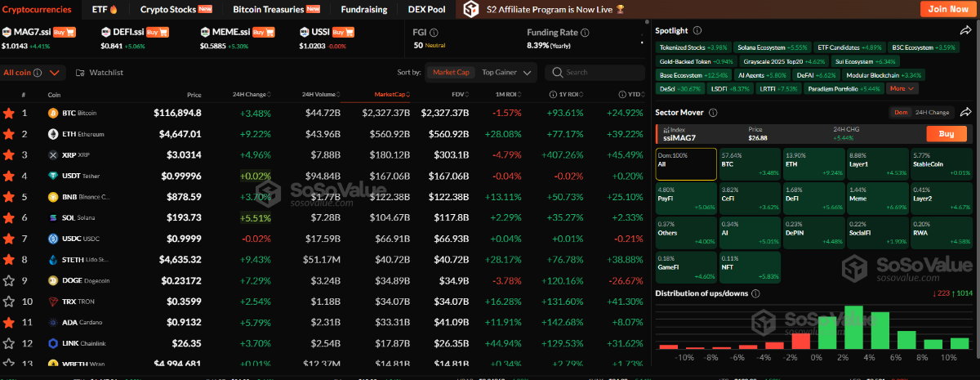
Task: Select the BTC sector tile
Action: pos(750,164)
